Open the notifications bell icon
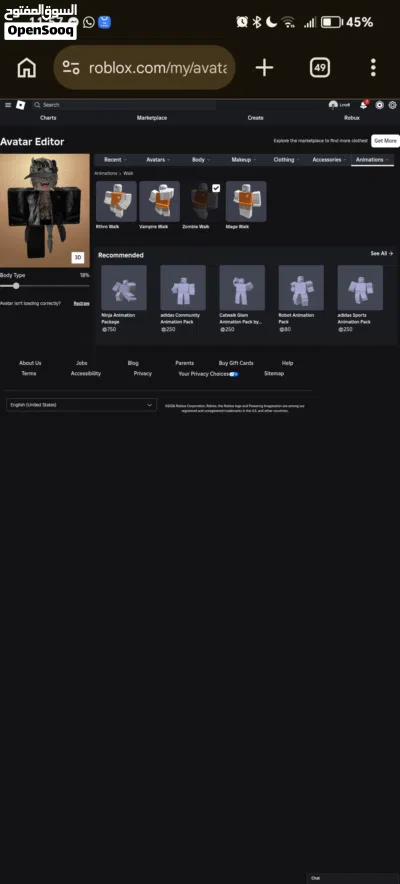Viewport: 400px width, 884px height. click(x=364, y=105)
